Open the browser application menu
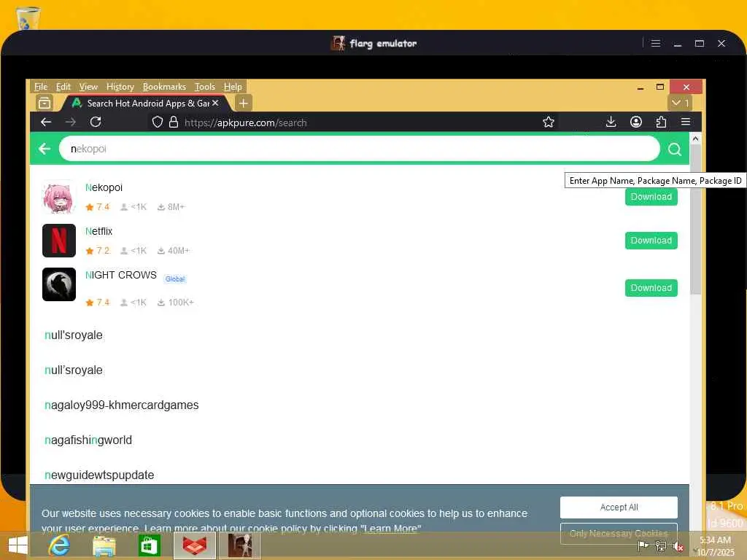 pyautogui.click(x=686, y=122)
